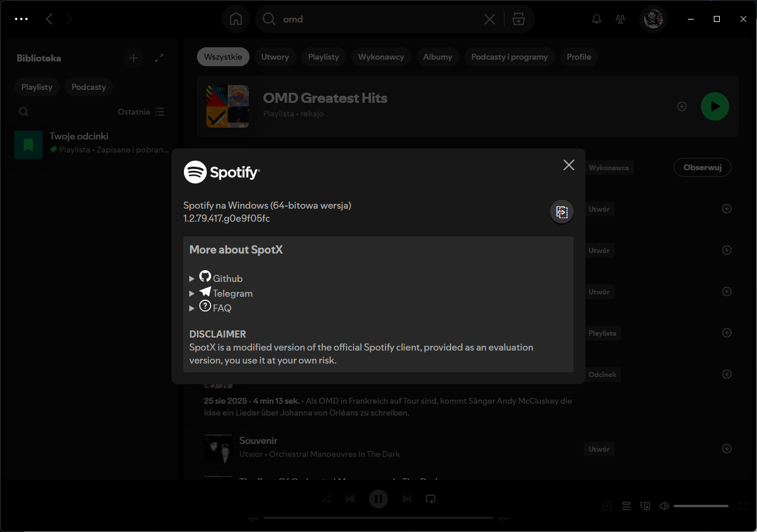
Task: Open the Souvenir album cover thumbnail
Action: pyautogui.click(x=218, y=449)
